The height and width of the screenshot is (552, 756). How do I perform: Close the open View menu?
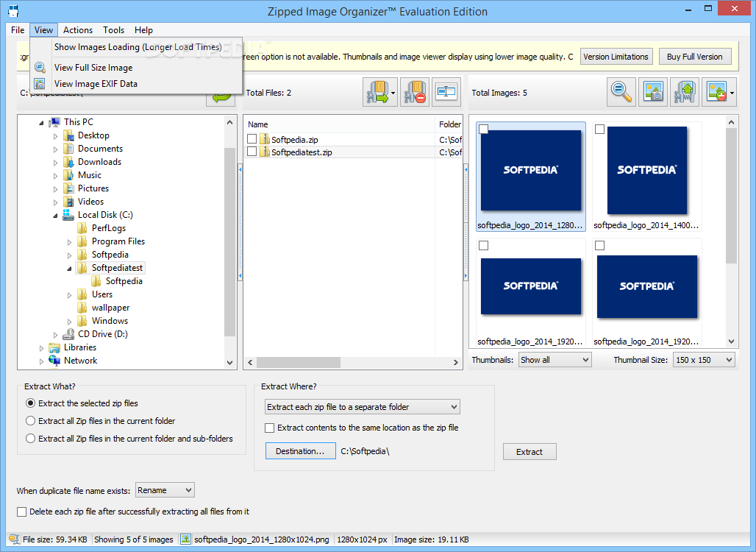pos(43,30)
